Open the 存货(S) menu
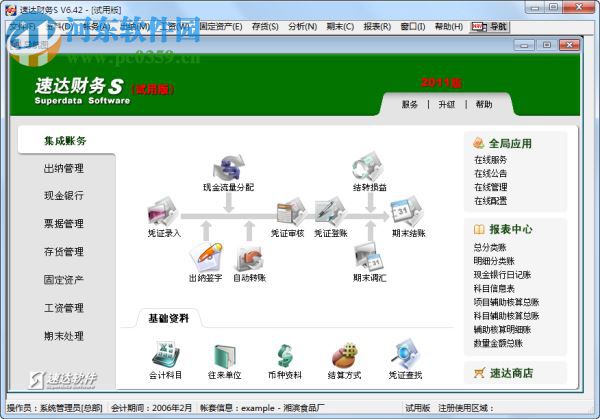This screenshot has height=419, width=600. 265,26
